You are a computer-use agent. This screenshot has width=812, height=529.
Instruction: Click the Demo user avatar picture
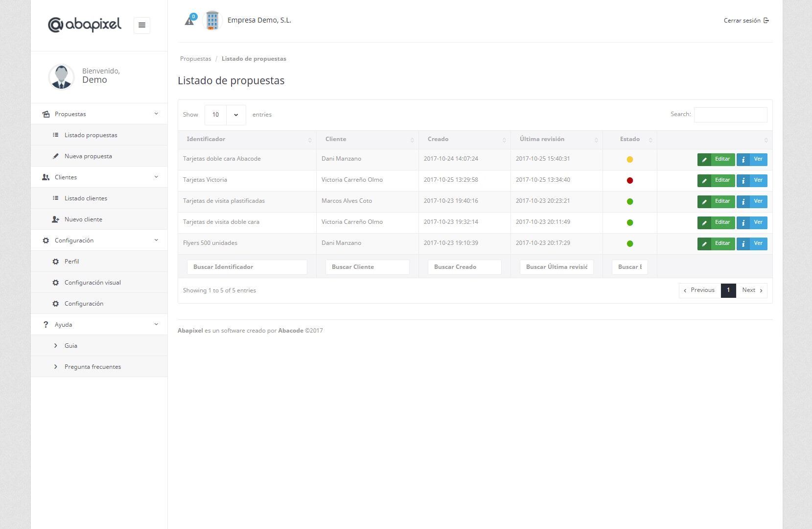pos(62,77)
